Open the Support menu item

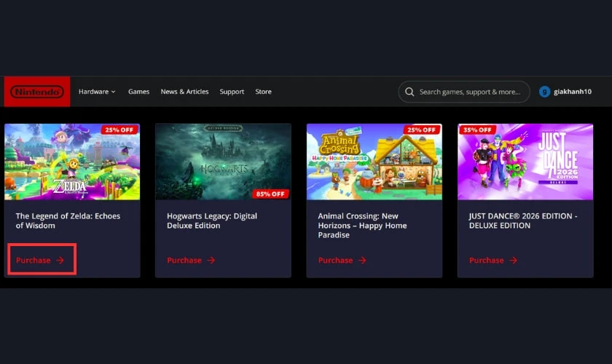[232, 92]
